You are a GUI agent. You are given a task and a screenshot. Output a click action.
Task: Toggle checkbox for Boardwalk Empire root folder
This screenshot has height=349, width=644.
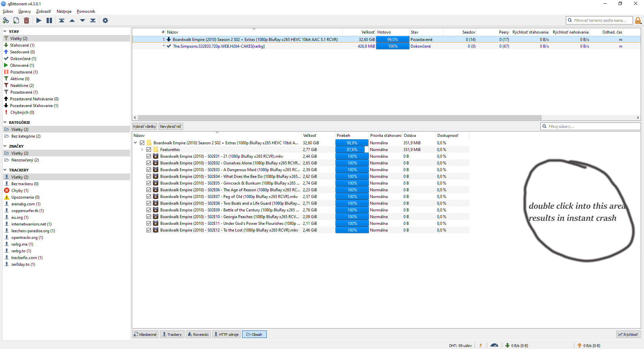click(142, 143)
